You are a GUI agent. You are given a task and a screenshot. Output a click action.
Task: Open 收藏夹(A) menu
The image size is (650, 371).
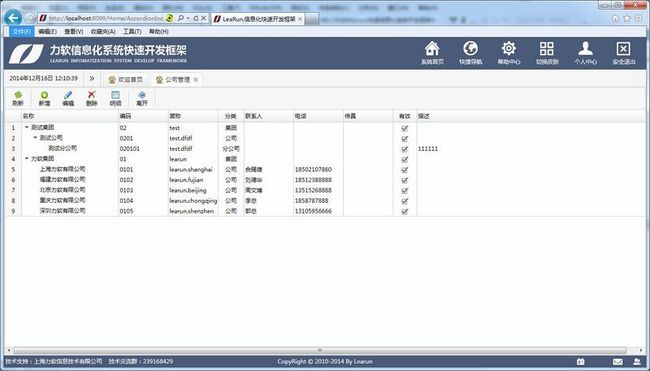click(103, 32)
